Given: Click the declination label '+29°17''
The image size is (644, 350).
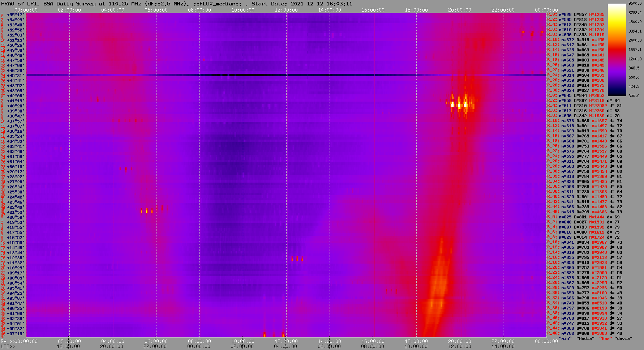Looking at the screenshot, I should [x=16, y=172].
